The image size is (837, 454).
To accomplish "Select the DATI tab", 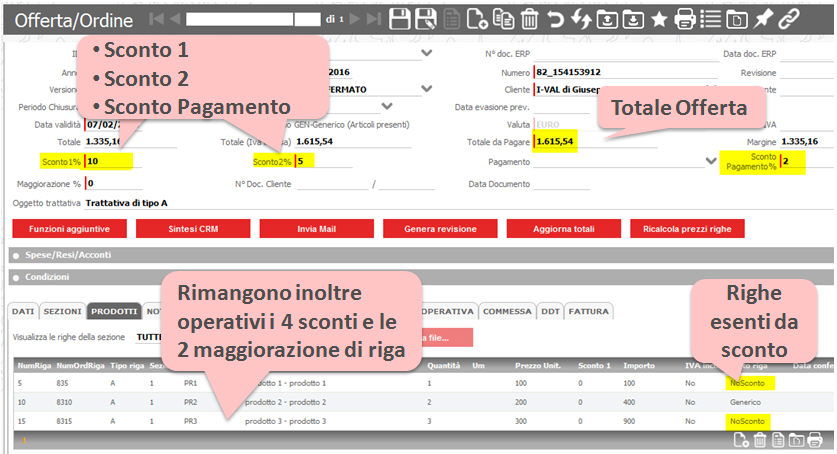I will pos(23,311).
